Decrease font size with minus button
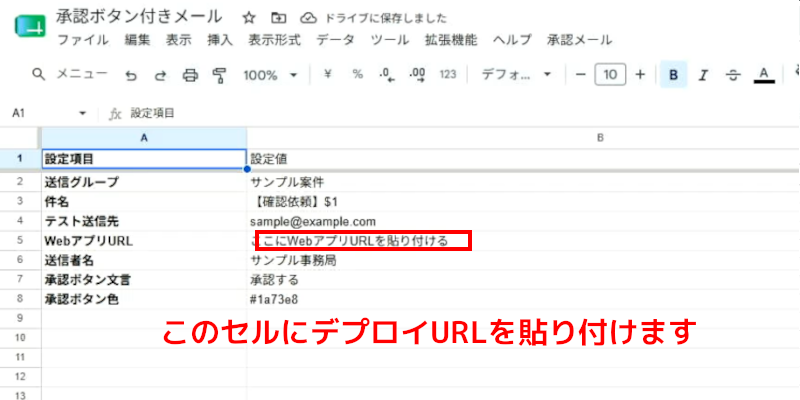This screenshot has height=400, width=800. coord(581,75)
